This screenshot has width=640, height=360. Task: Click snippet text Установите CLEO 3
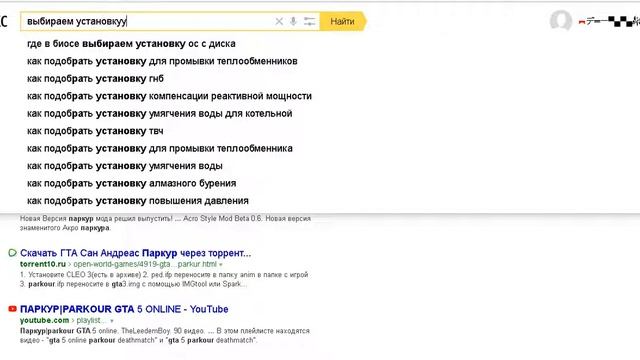click(164, 280)
